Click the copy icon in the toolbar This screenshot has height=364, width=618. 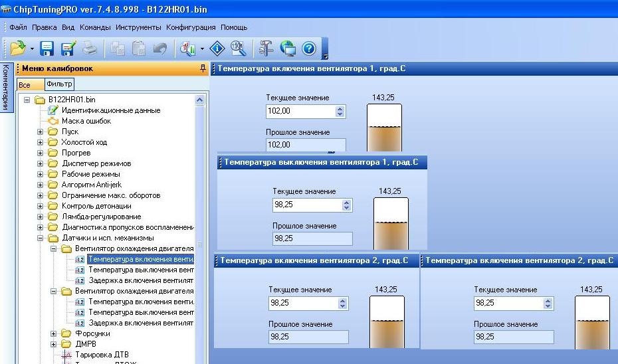tap(118, 48)
